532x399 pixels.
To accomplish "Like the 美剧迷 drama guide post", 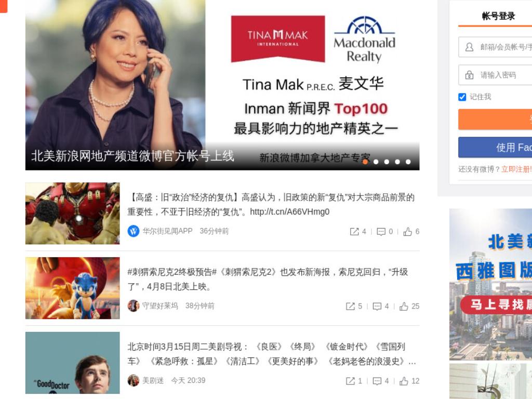I will 403,381.
